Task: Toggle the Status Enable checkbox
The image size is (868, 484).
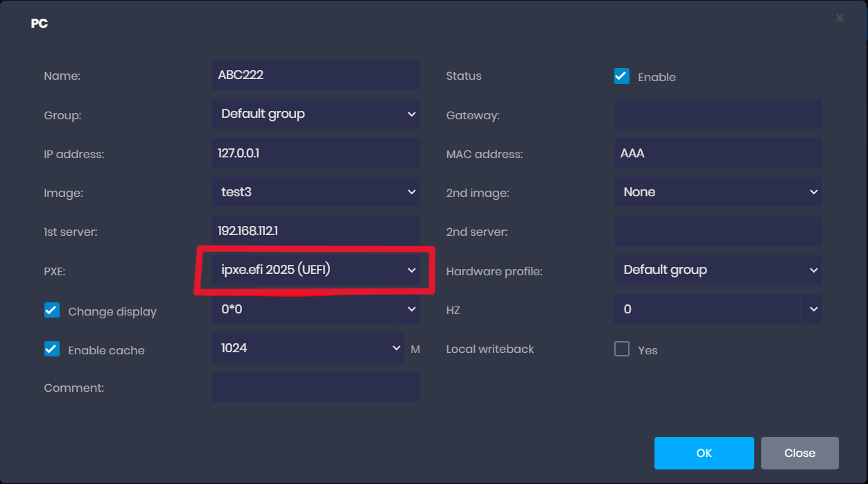Action: (x=622, y=76)
